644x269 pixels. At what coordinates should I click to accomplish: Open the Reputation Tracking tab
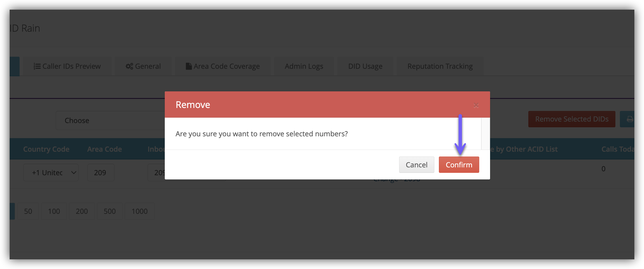click(x=440, y=66)
